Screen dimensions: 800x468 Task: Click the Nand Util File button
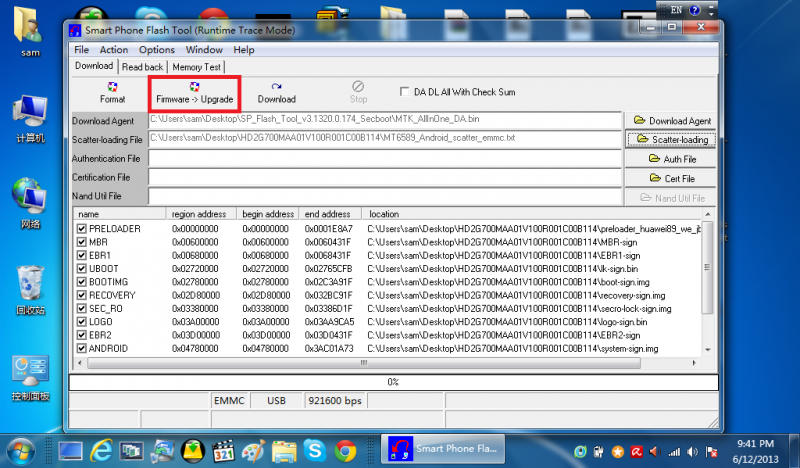[x=671, y=198]
